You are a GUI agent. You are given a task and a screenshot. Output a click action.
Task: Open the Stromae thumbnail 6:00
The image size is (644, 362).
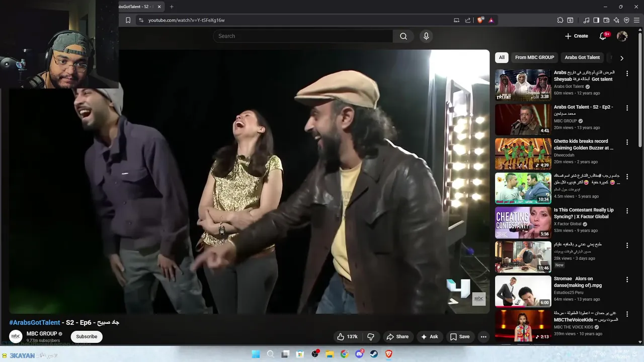[523, 291]
